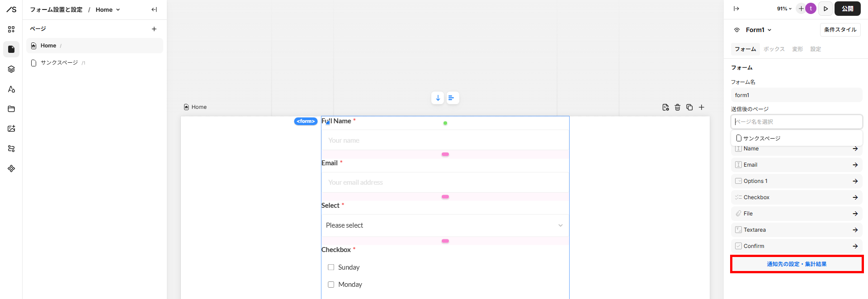Check the Monday checkbox
This screenshot has width=868, height=299.
coord(331,285)
